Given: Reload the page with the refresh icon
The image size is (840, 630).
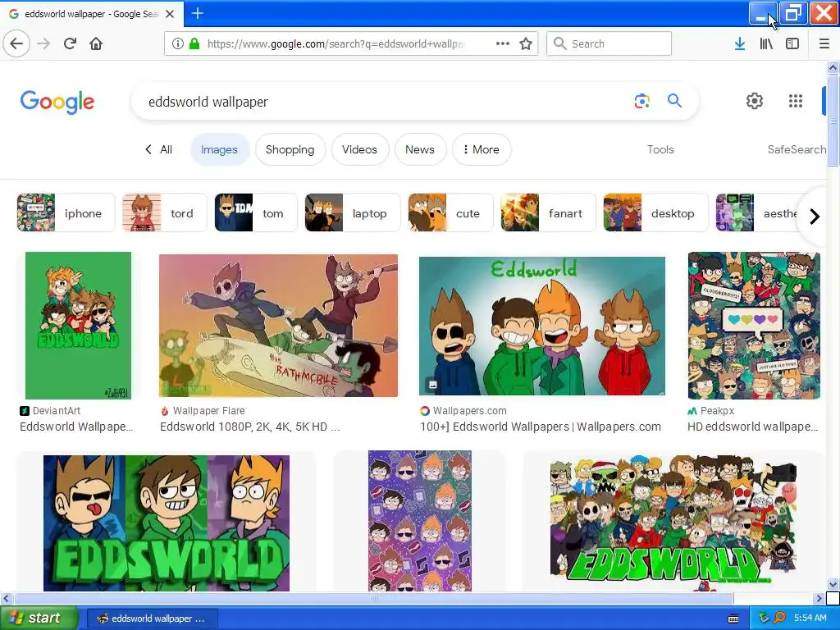Looking at the screenshot, I should [x=70, y=43].
